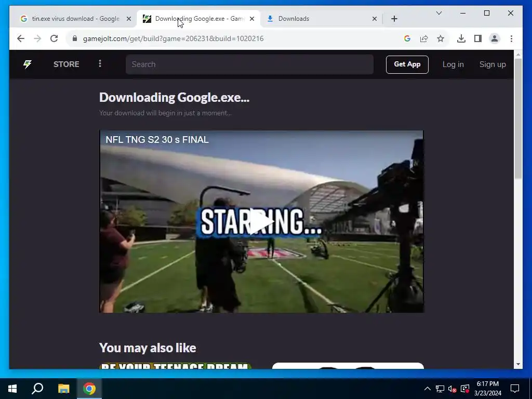Open the Chrome downloads tray icon
532x399 pixels.
[x=461, y=38]
